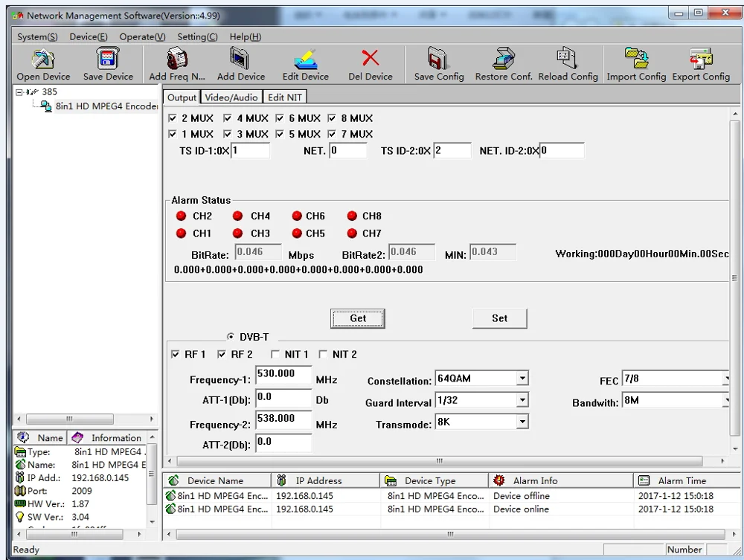744x560 pixels.
Task: Select the DVB-T radio button
Action: [x=231, y=337]
